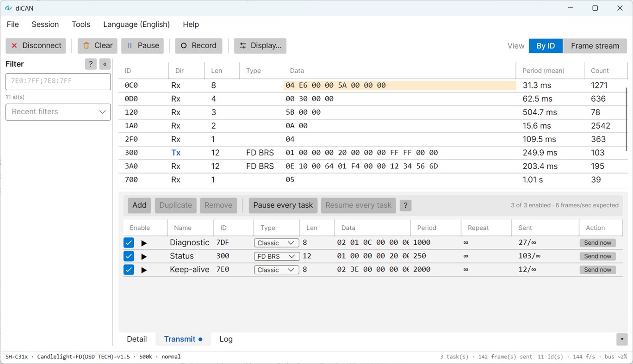Click the Keep-alive Data field 02 3E
The width and height of the screenshot is (633, 364).
click(373, 270)
